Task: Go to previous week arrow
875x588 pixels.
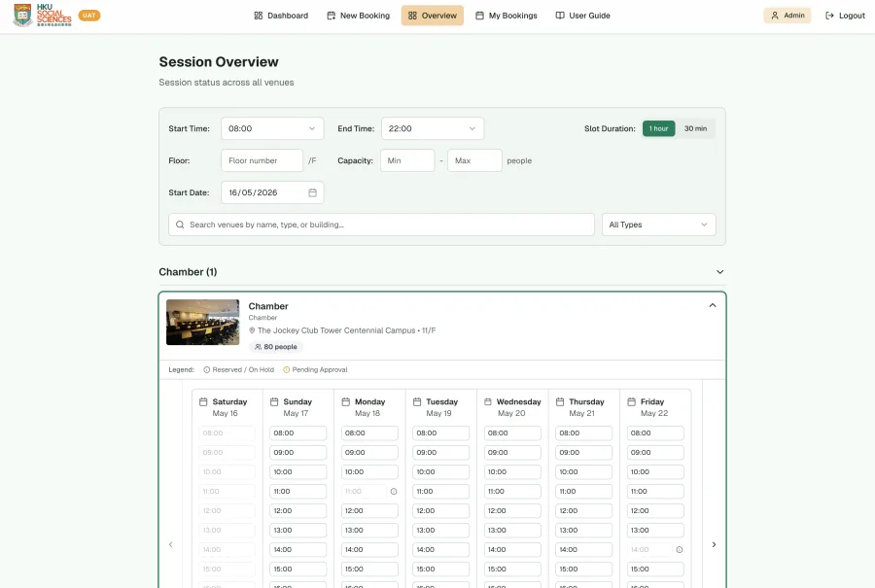Action: pyautogui.click(x=171, y=544)
